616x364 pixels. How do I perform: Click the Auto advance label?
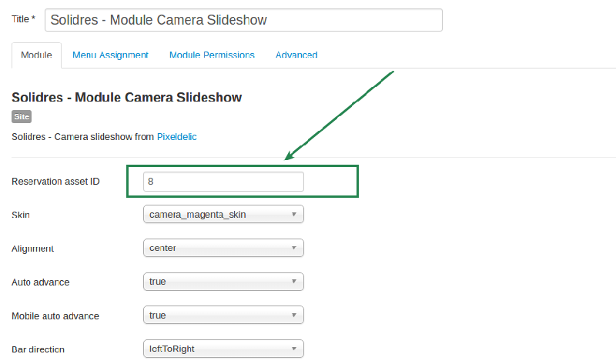pyautogui.click(x=41, y=282)
